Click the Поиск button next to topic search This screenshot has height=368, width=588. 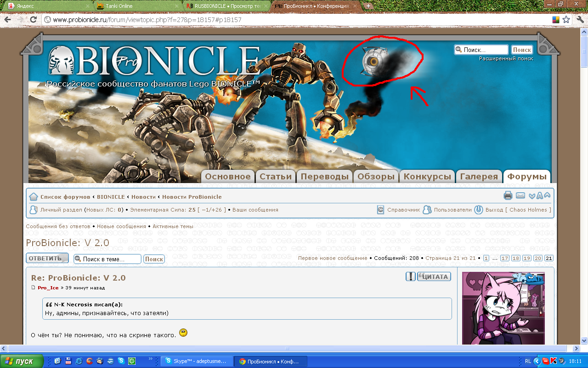click(154, 259)
